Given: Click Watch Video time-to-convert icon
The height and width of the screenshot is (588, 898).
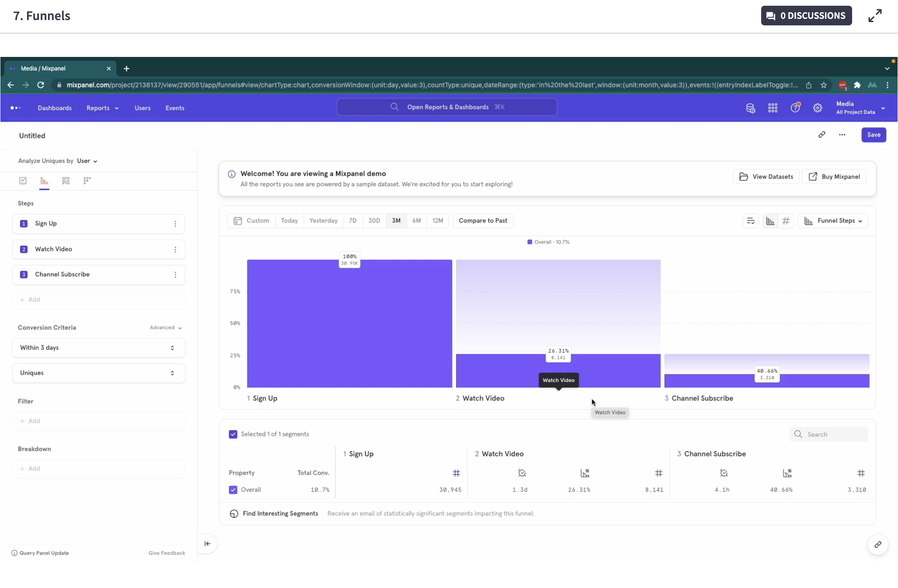Looking at the screenshot, I should pyautogui.click(x=522, y=473).
